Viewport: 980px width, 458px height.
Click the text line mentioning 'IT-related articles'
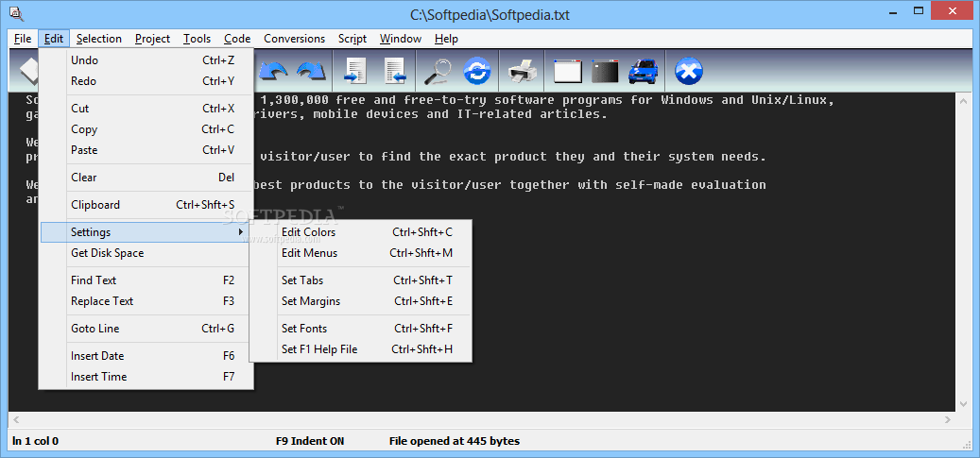[433, 114]
